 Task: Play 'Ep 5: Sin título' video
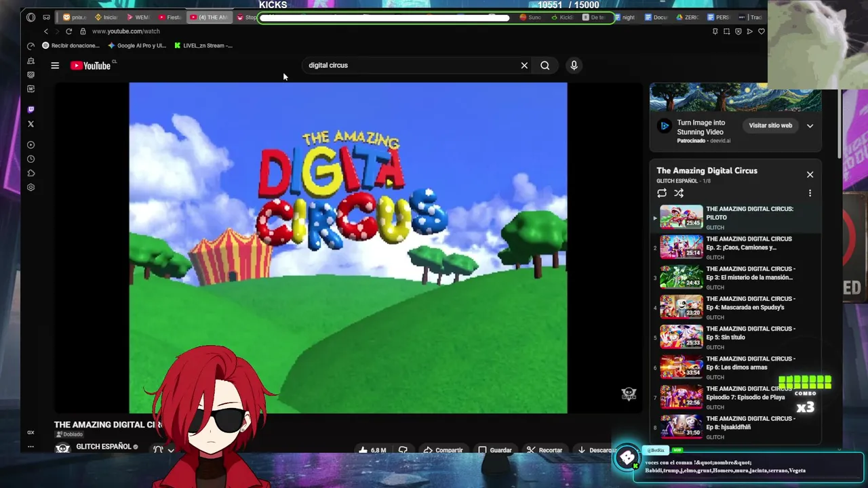(x=736, y=337)
